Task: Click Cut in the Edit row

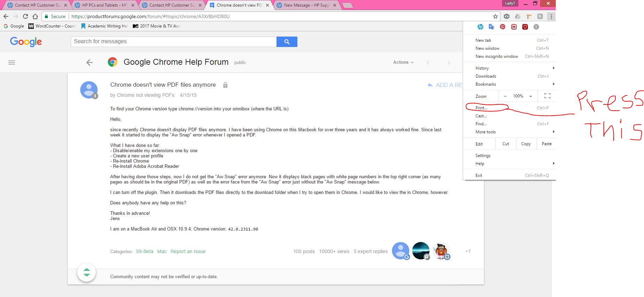Action: pyautogui.click(x=506, y=144)
